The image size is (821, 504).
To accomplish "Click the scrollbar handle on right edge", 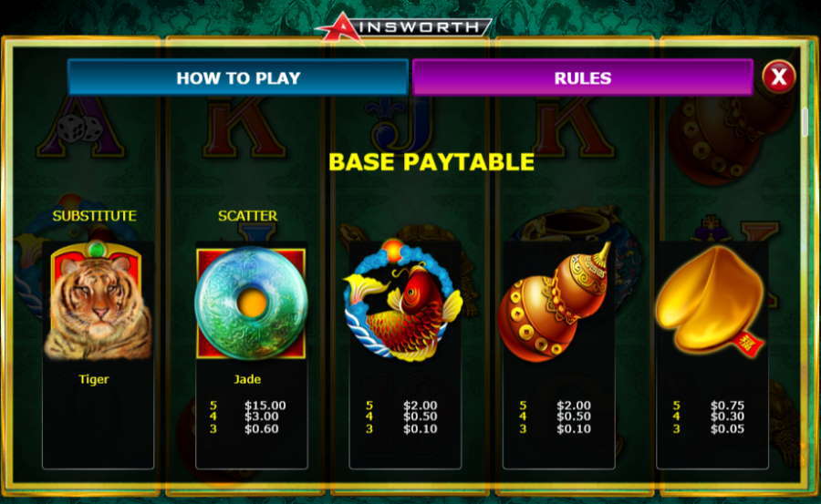I will (x=805, y=122).
